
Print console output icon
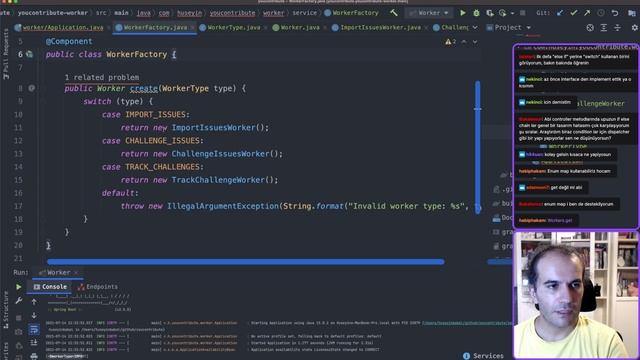[x=34, y=356]
